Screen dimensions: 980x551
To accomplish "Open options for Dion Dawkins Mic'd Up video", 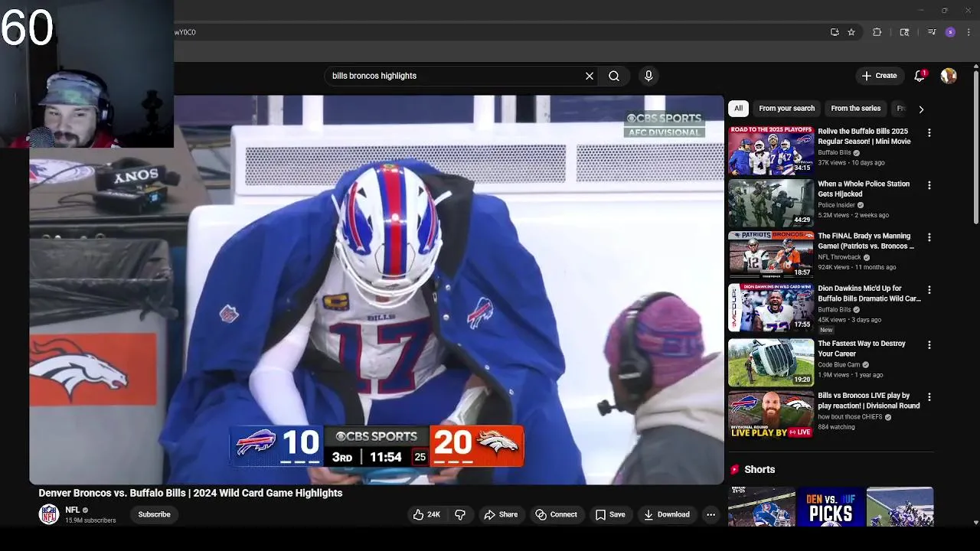I will pos(929,290).
